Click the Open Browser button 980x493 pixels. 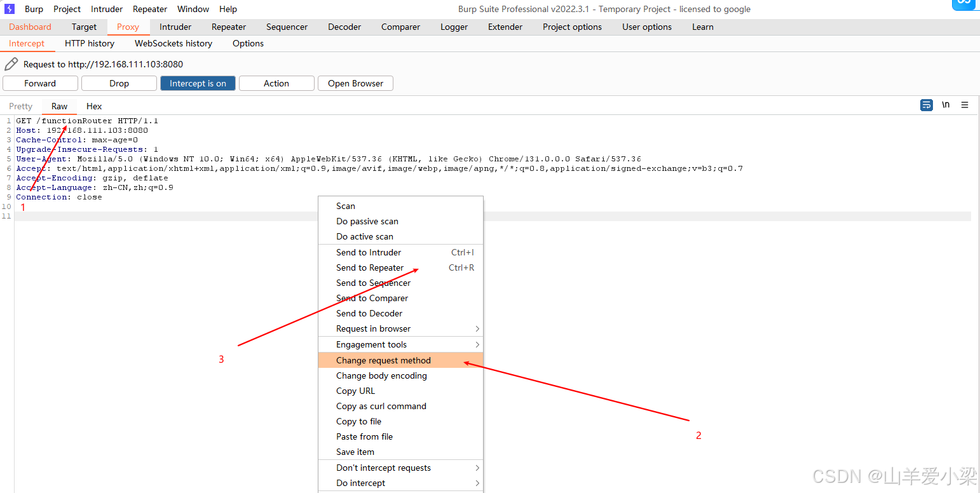click(355, 83)
